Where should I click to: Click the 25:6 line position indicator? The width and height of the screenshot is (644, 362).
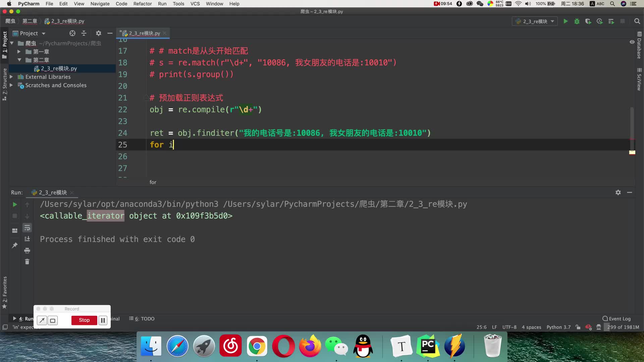point(481,327)
